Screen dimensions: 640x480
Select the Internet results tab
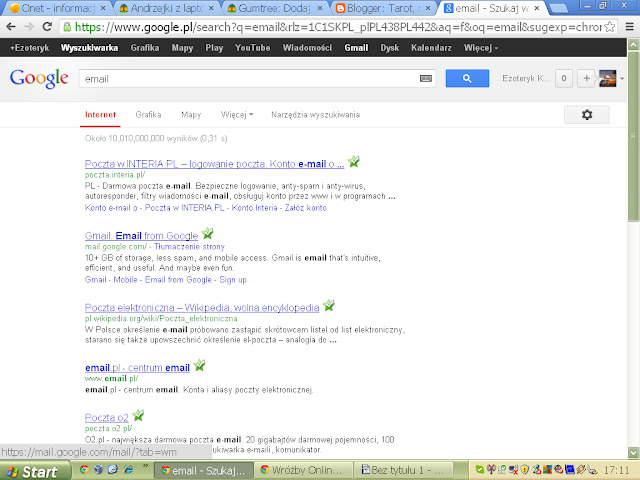click(100, 115)
